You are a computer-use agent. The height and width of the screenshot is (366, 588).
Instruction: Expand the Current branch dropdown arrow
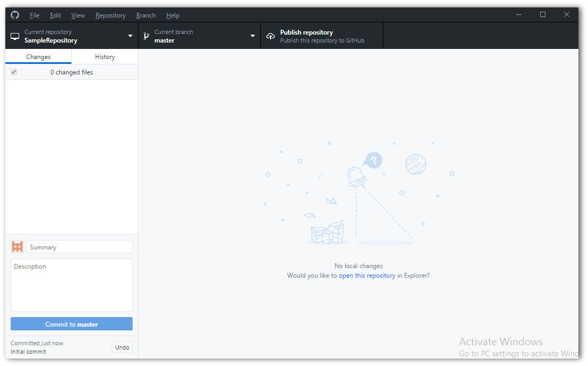252,36
